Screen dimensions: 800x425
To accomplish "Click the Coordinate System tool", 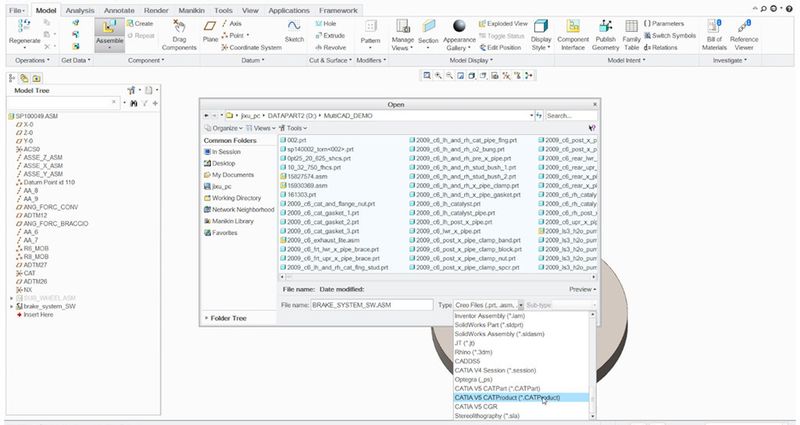I will (x=252, y=47).
